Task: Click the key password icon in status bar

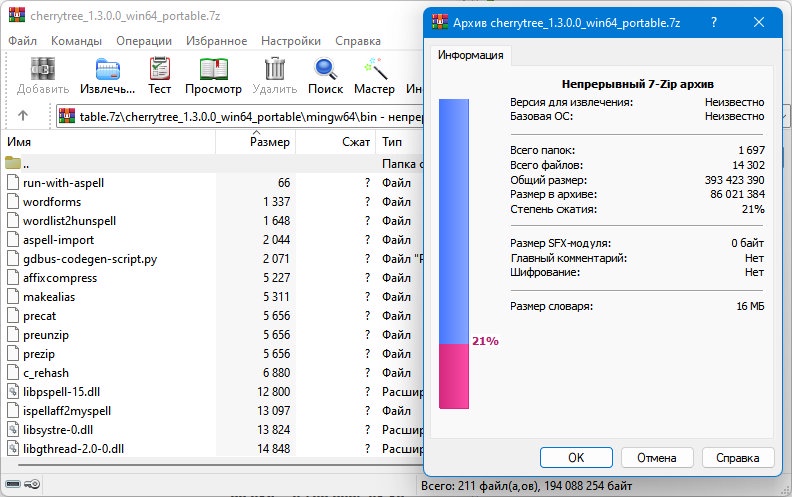Action: pos(32,484)
